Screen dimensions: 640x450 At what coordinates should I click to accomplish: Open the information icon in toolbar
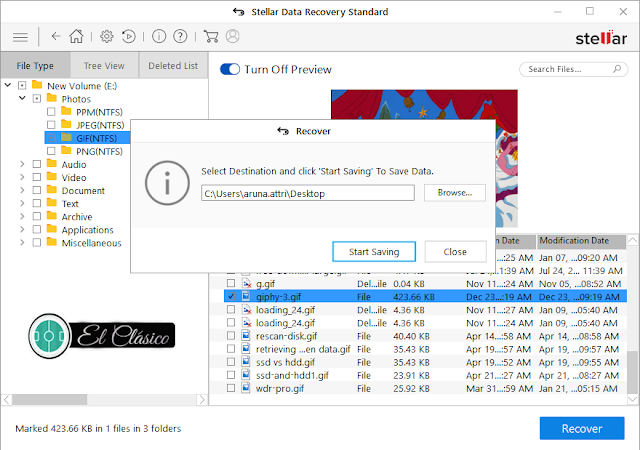pos(159,36)
